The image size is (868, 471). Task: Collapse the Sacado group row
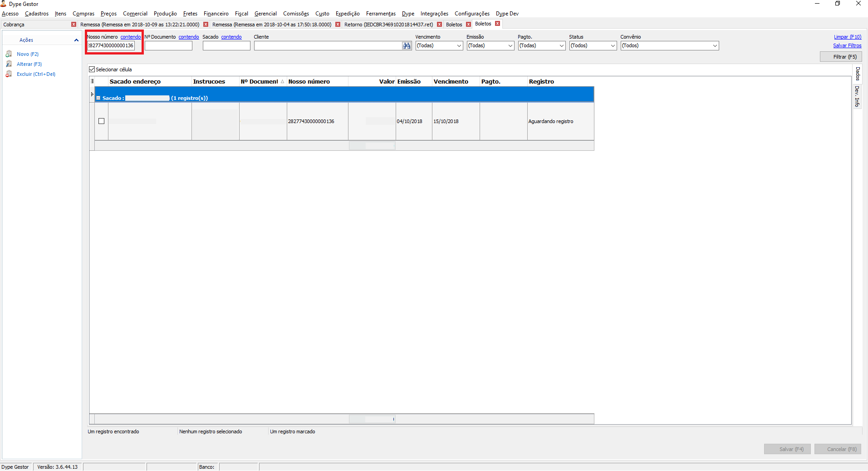pos(98,98)
